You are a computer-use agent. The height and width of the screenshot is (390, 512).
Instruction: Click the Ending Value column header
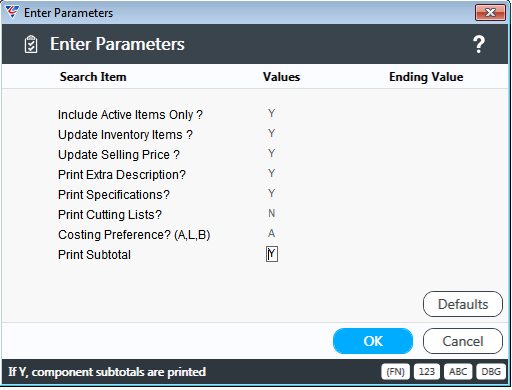pos(426,77)
